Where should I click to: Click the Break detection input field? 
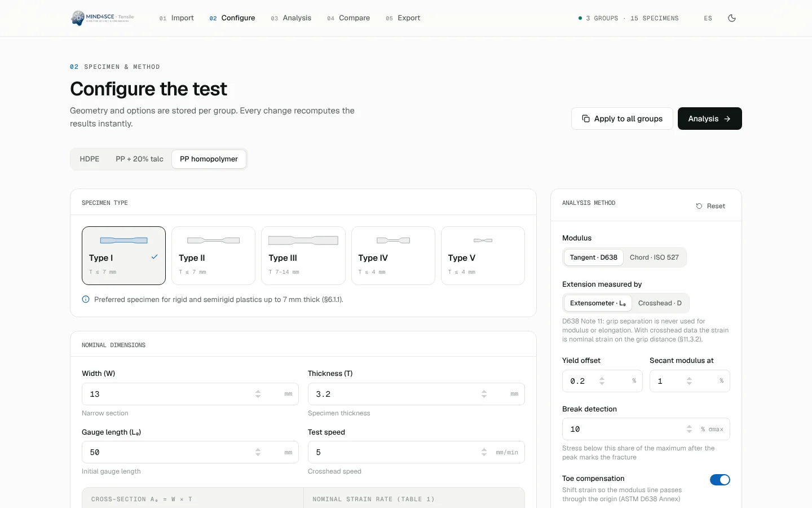(x=646, y=429)
